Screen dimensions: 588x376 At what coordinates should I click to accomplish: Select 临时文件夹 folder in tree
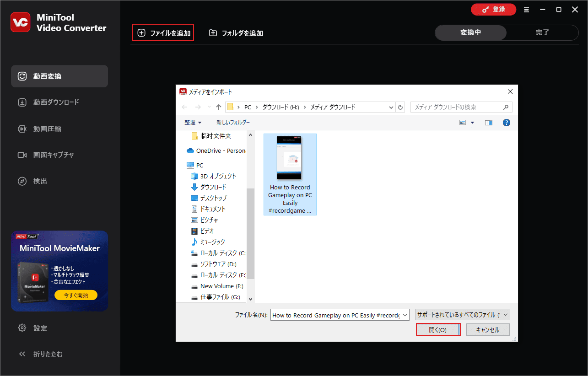(x=211, y=136)
